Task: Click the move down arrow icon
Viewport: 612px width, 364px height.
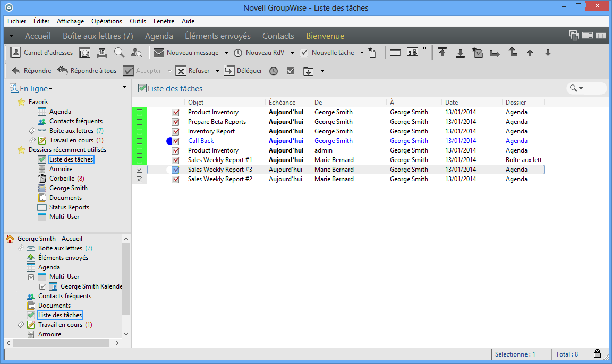Action: [x=548, y=52]
